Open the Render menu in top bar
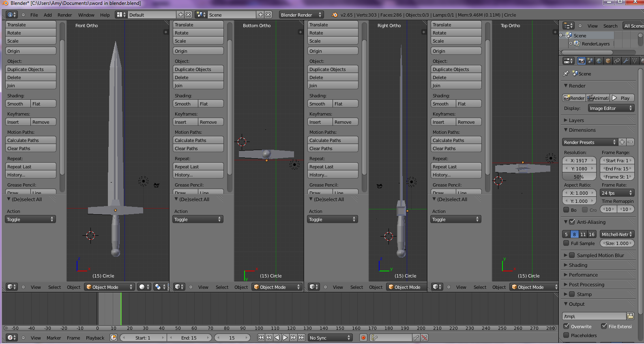 64,15
